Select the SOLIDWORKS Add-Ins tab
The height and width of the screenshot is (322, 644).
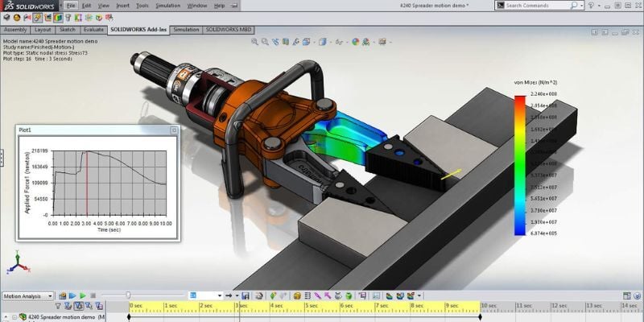(138, 30)
